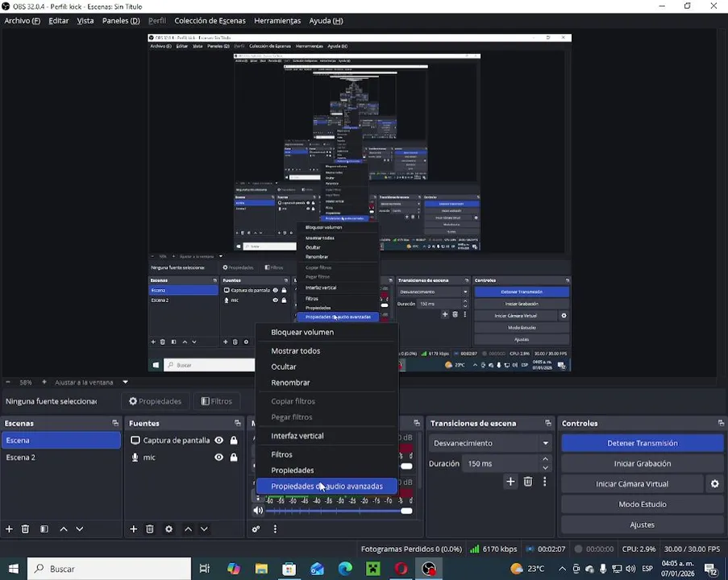Toggle visibility of mic source
This screenshot has height=580, width=728.
[x=218, y=458]
